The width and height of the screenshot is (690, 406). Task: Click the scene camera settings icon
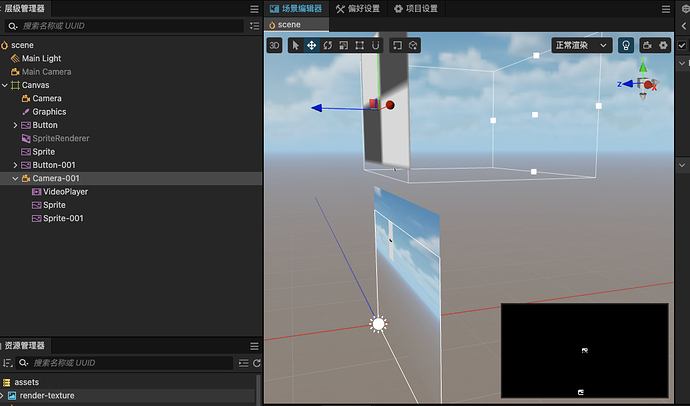pos(647,45)
